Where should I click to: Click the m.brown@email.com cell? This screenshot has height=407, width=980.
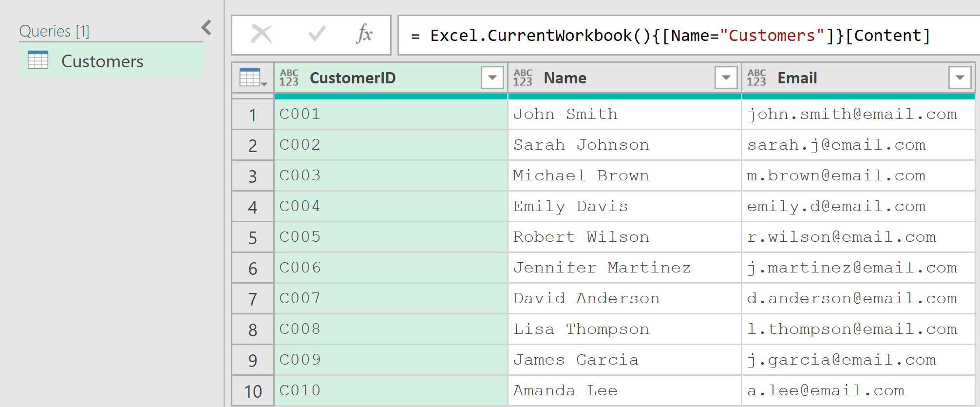pyautogui.click(x=858, y=176)
